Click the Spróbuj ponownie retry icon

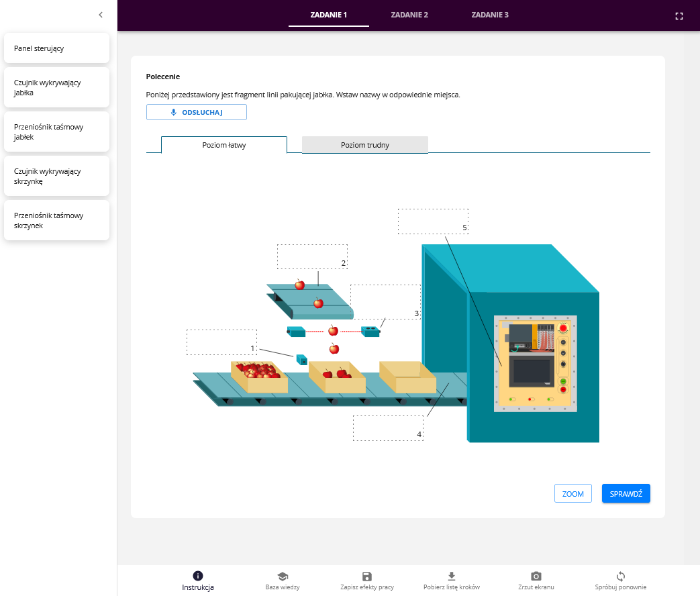point(621,576)
